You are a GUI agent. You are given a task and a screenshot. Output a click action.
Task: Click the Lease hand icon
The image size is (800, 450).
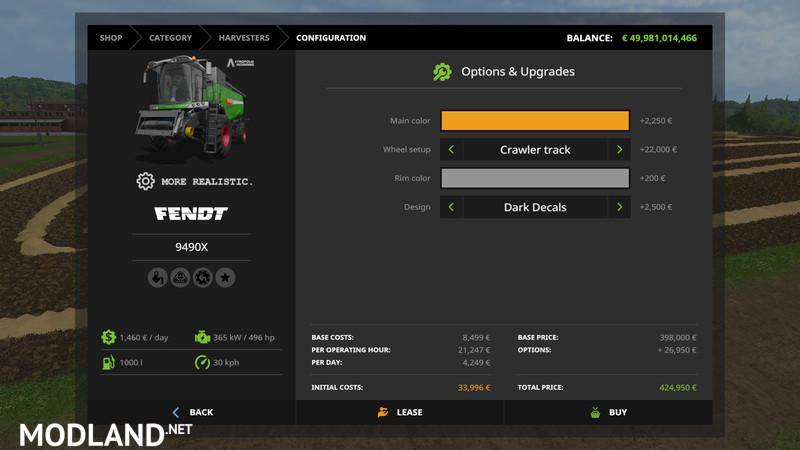pyautogui.click(x=383, y=412)
